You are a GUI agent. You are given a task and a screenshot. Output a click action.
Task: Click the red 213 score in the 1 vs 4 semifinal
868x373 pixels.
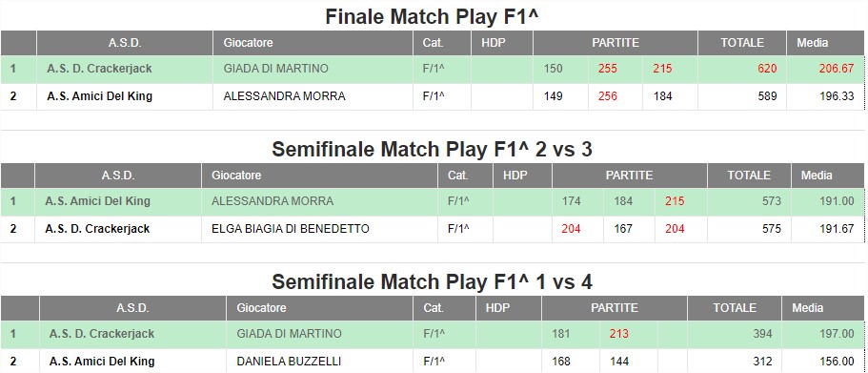(x=619, y=334)
